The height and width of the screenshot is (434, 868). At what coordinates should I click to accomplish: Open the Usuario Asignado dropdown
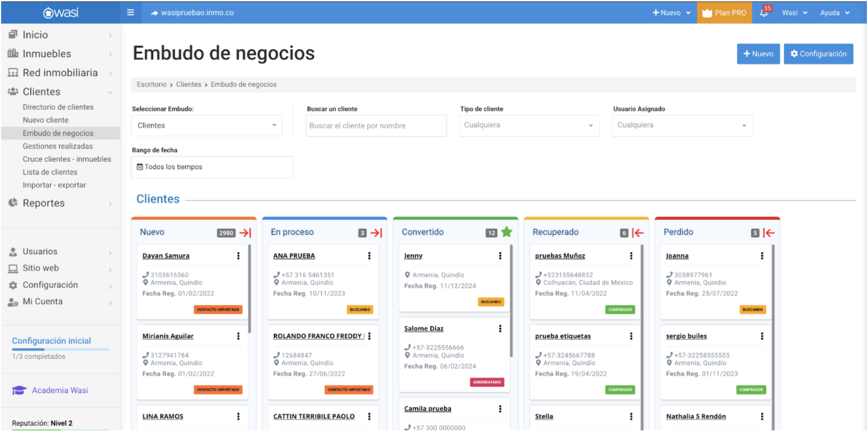click(682, 125)
